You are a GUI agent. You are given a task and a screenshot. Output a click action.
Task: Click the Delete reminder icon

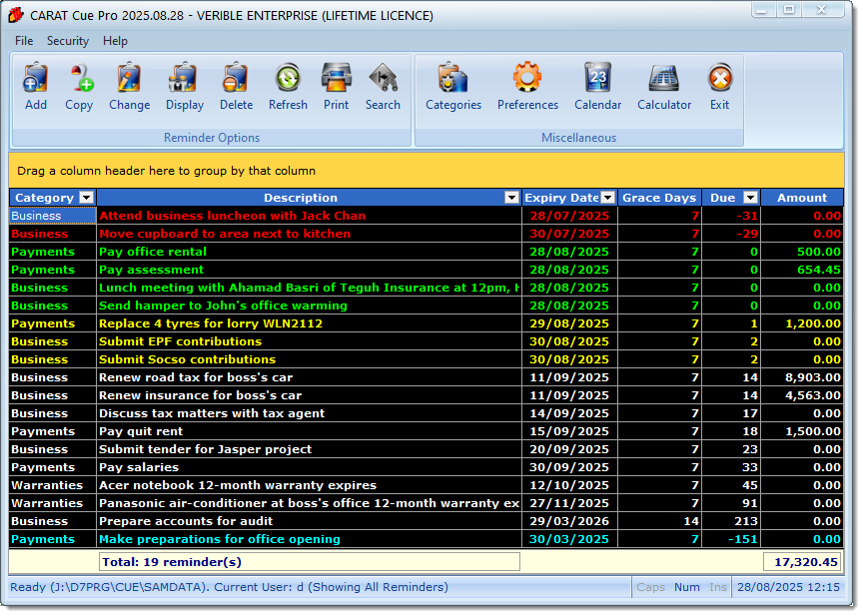click(236, 78)
